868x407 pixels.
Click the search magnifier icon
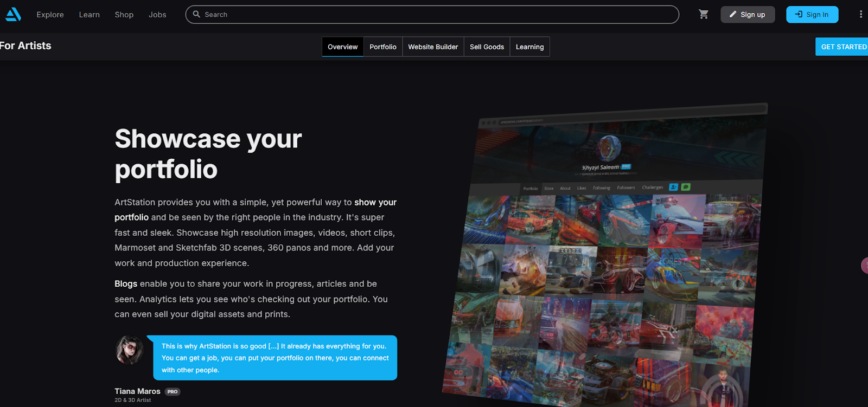point(196,14)
